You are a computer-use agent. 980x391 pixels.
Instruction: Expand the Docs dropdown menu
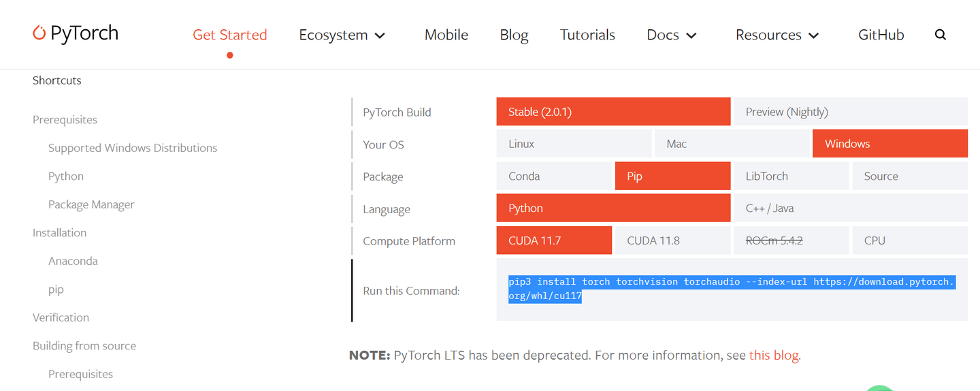coord(672,35)
